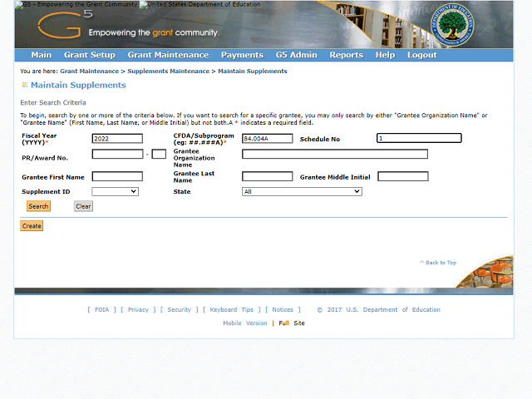
Task: Click the 2017 U.S. Department of Education text
Action: [x=379, y=310]
